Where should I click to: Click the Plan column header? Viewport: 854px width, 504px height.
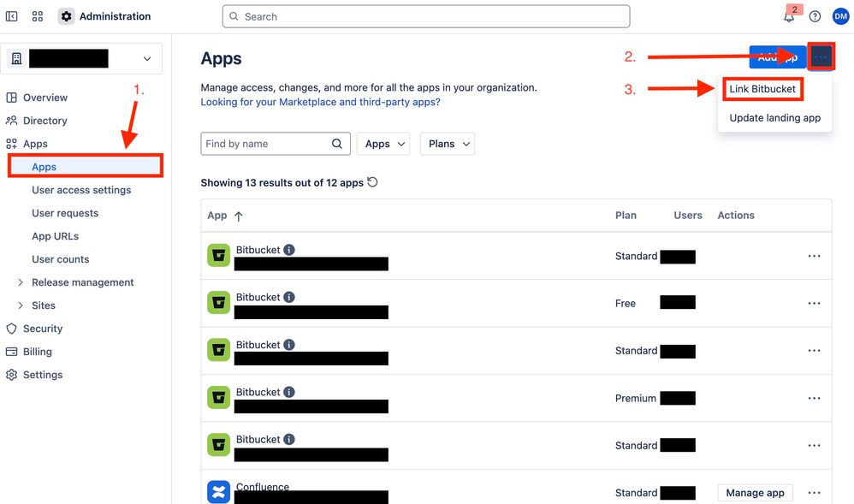626,216
